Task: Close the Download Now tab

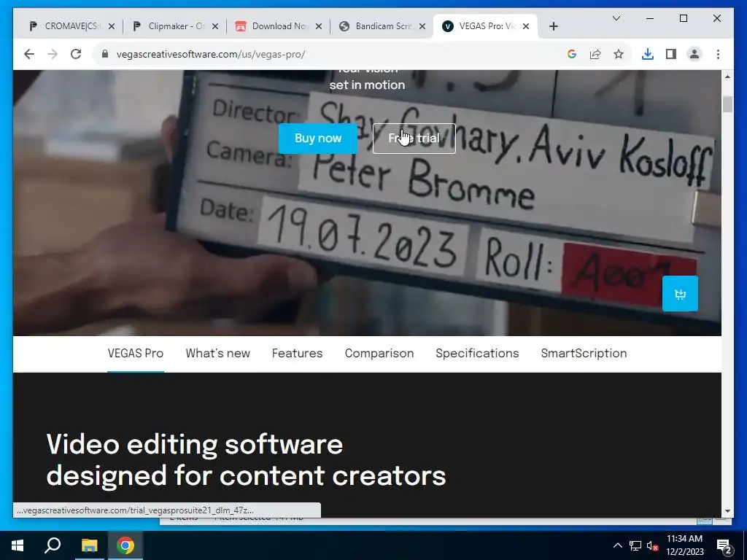Action: (x=319, y=26)
